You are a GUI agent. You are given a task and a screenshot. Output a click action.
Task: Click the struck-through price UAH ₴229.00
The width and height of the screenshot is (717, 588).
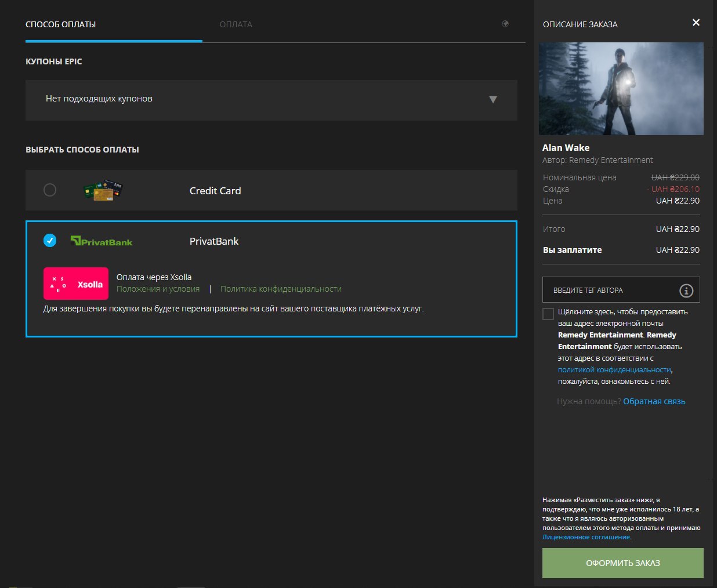675,177
